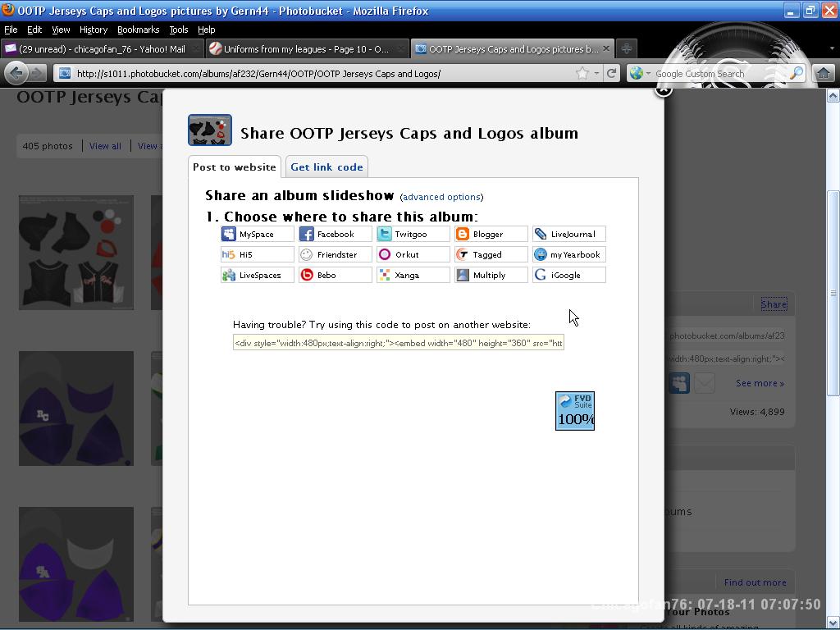Image resolution: width=840 pixels, height=630 pixels.
Task: Open the purple RC cap thumbnail
Action: tap(76, 409)
